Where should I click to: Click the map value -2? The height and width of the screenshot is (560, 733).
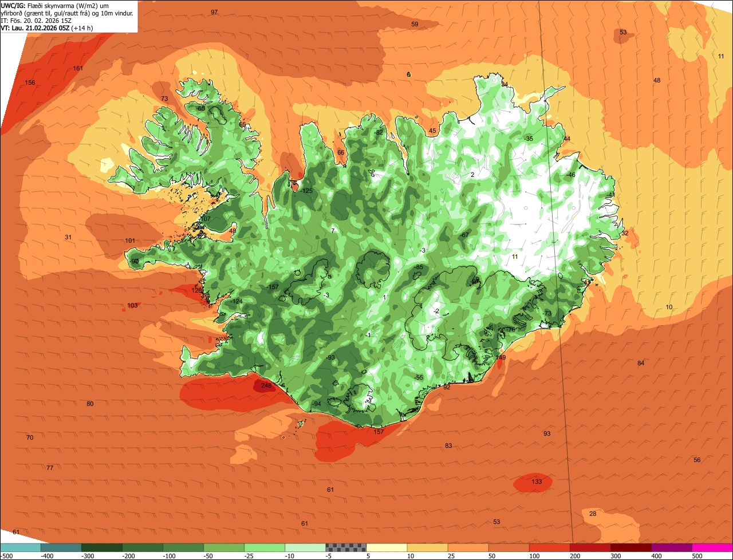436,311
